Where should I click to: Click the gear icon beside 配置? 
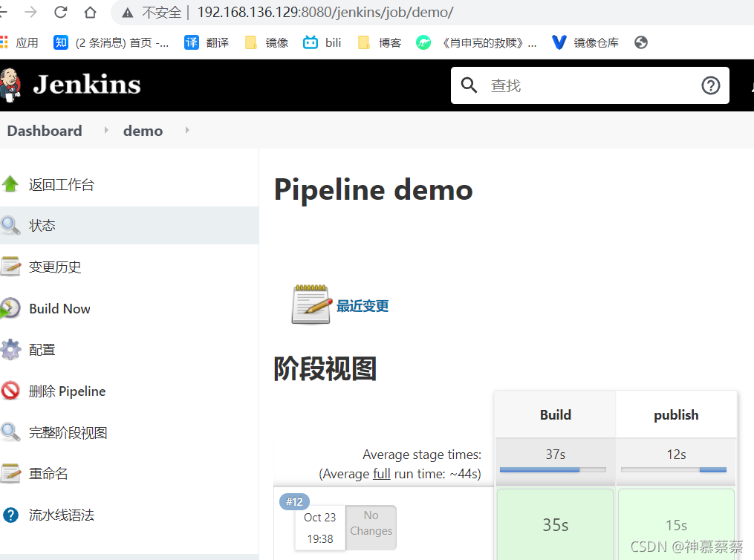[10, 350]
